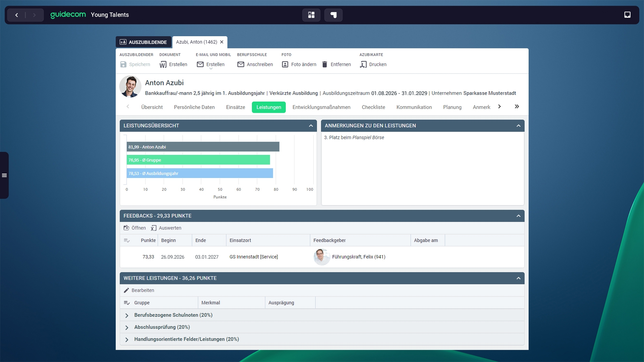Go back with the left arrow icon
This screenshot has height=362, width=644.
[x=16, y=15]
